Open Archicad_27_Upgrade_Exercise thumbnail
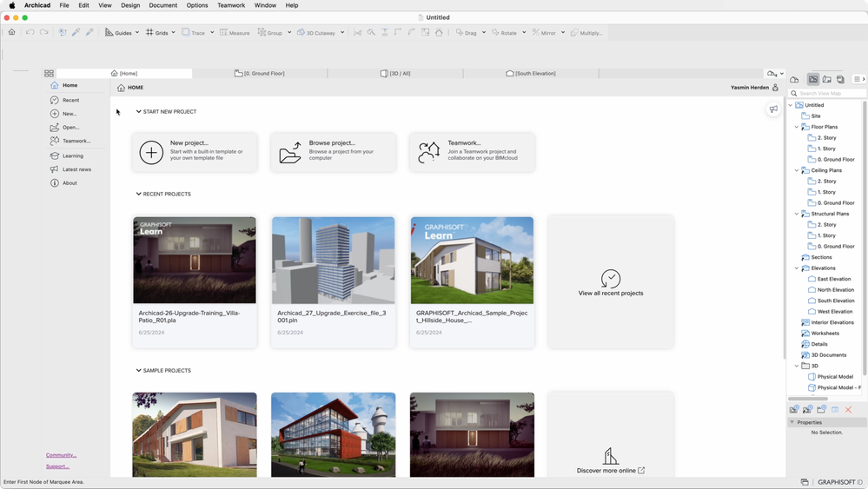 tap(334, 260)
